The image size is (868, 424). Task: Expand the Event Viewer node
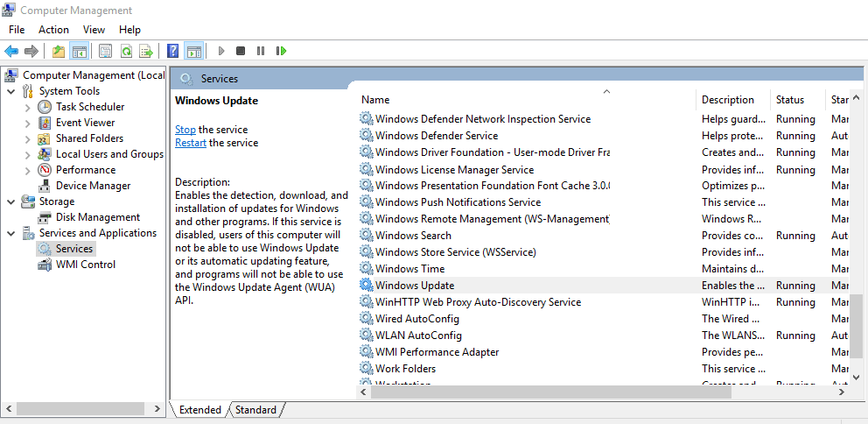click(28, 123)
